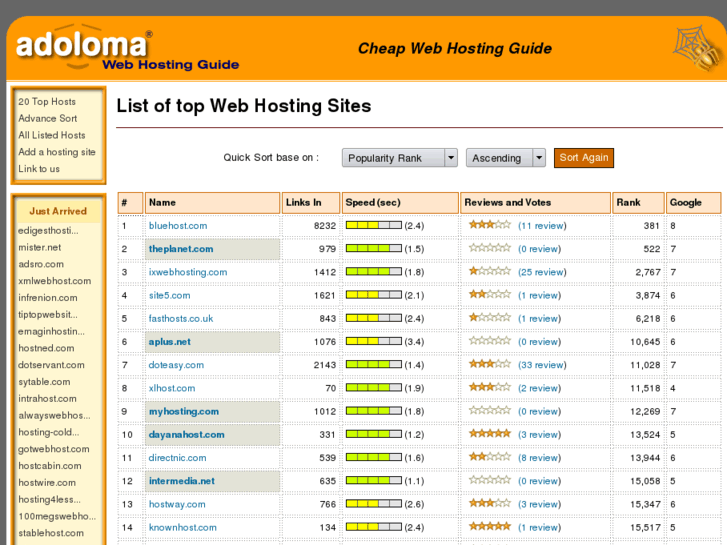The height and width of the screenshot is (545, 727).
Task: Open theplanet.com host link
Action: pos(181,249)
